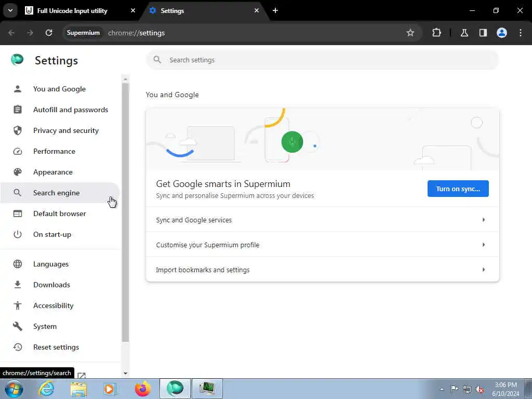Click the green sync circle illustration
Image resolution: width=532 pixels, height=399 pixels.
click(292, 142)
